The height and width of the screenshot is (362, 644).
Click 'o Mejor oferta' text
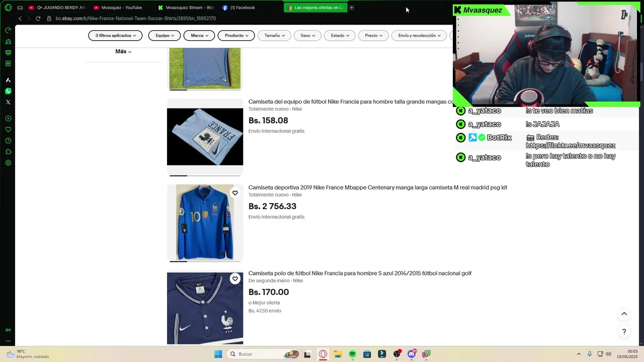tap(264, 303)
